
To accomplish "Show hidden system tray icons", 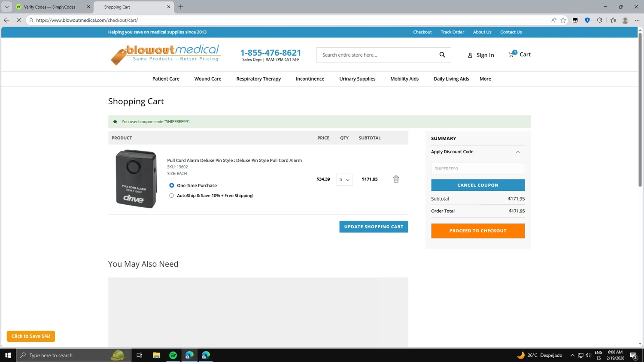I will (x=572, y=355).
